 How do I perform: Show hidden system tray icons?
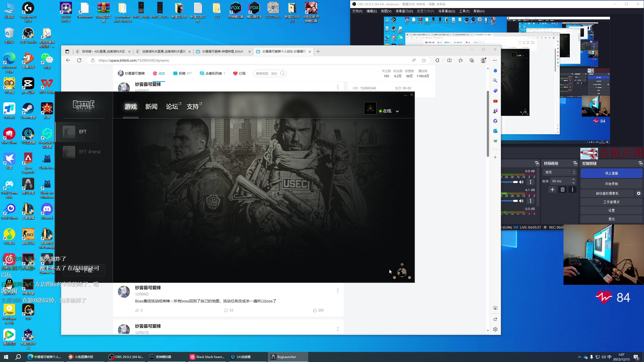pos(579,357)
